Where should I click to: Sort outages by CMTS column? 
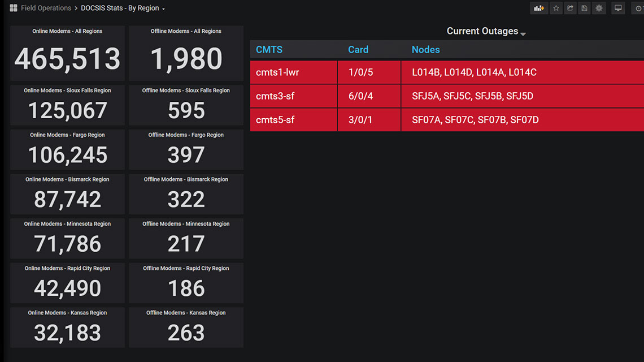click(x=269, y=50)
